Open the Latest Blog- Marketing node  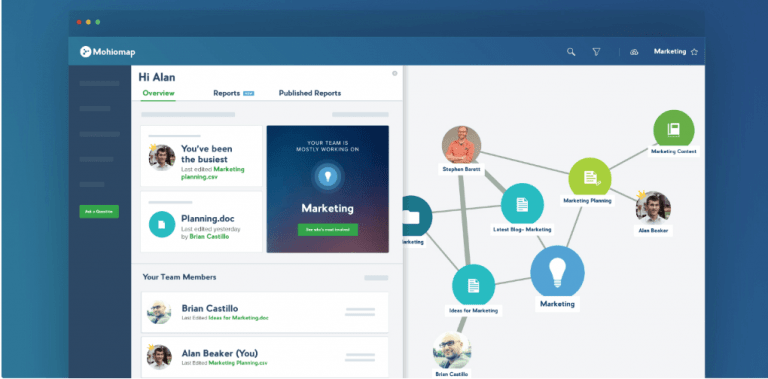coord(522,205)
